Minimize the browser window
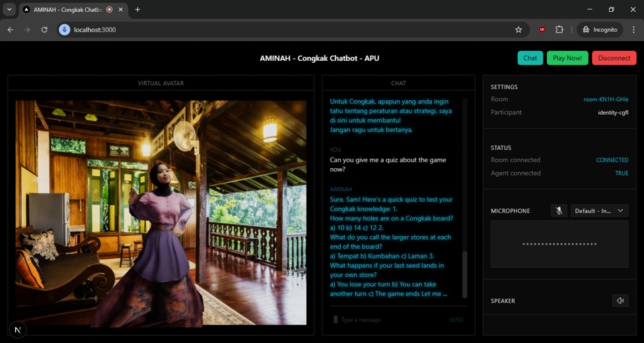This screenshot has height=343, width=644. coord(589,9)
